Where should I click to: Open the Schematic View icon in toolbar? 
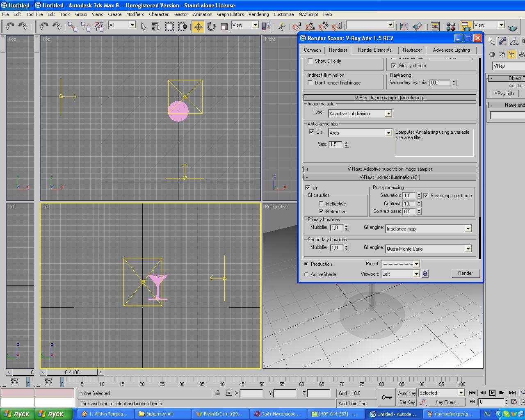[435, 27]
